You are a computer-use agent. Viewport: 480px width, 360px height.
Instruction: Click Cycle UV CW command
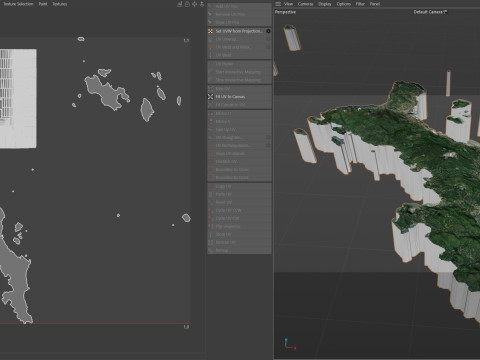(x=239, y=218)
